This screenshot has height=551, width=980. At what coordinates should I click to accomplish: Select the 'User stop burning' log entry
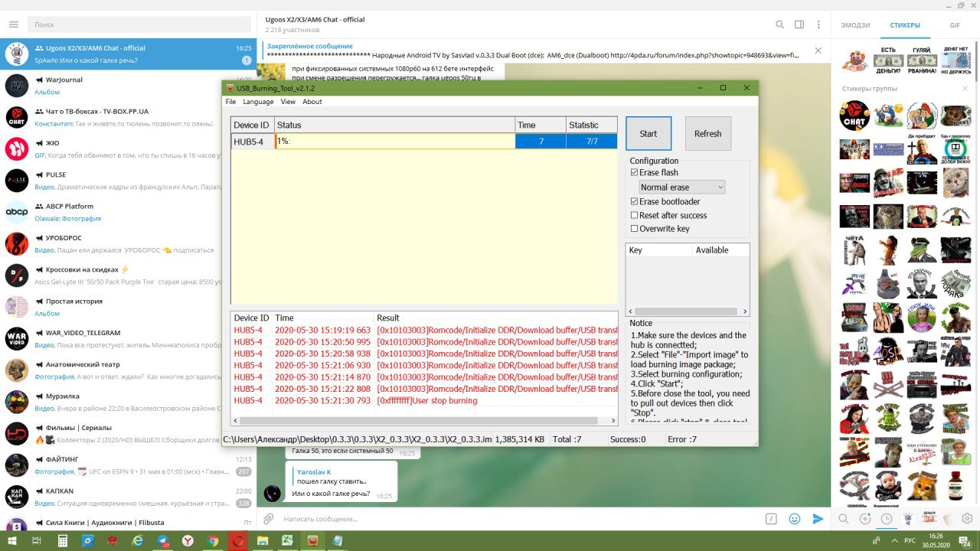[424, 401]
